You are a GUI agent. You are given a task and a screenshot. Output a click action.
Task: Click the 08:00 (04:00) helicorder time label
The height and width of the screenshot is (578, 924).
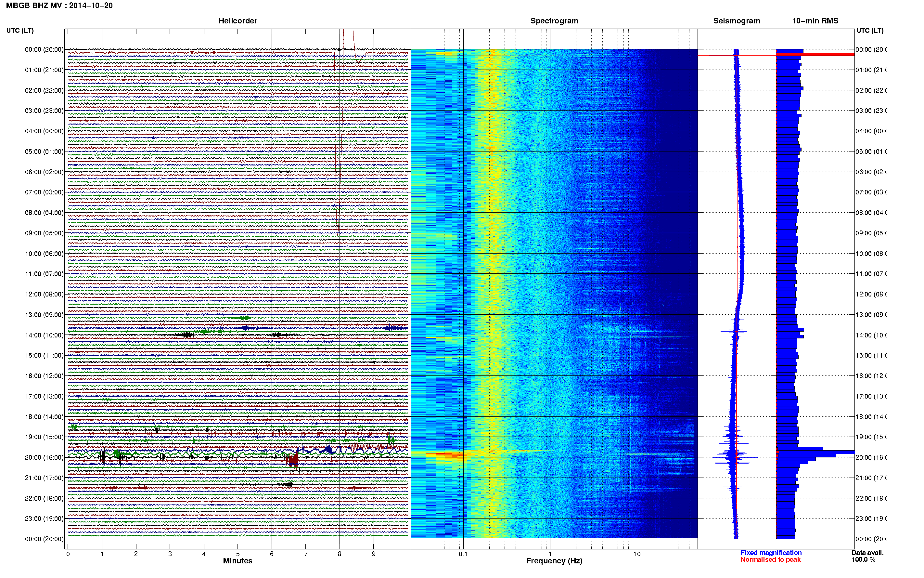click(x=44, y=213)
